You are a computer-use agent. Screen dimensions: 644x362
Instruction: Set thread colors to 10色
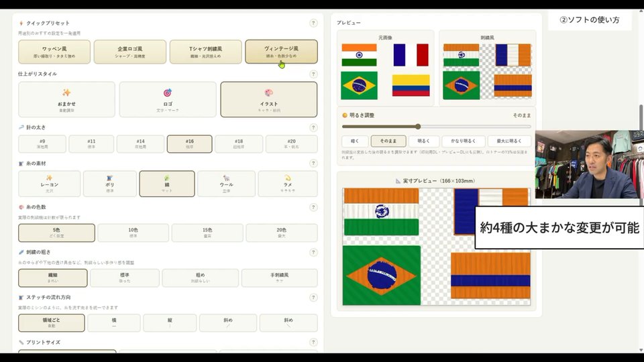pyautogui.click(x=133, y=233)
